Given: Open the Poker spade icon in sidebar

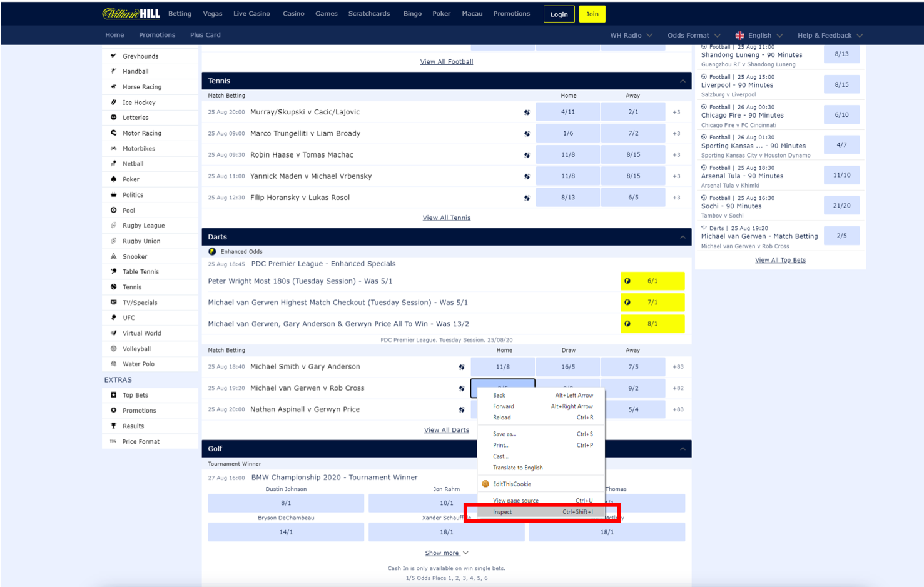Looking at the screenshot, I should click(113, 179).
